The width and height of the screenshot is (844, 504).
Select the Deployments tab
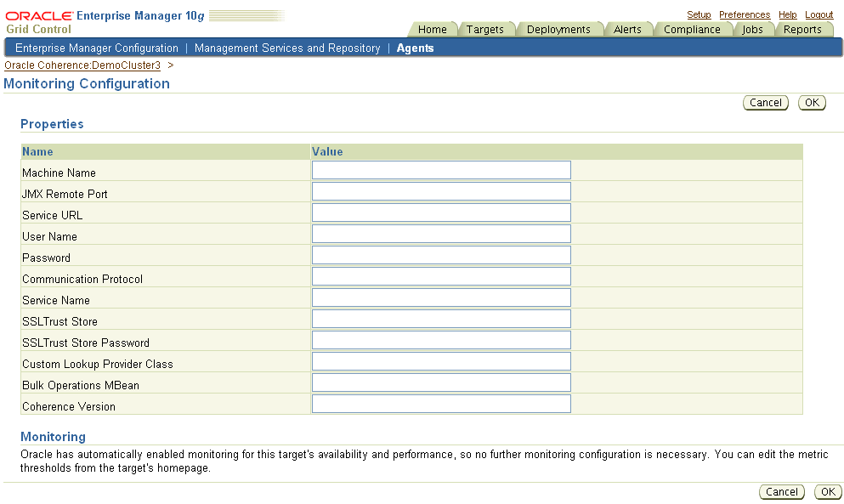[559, 28]
